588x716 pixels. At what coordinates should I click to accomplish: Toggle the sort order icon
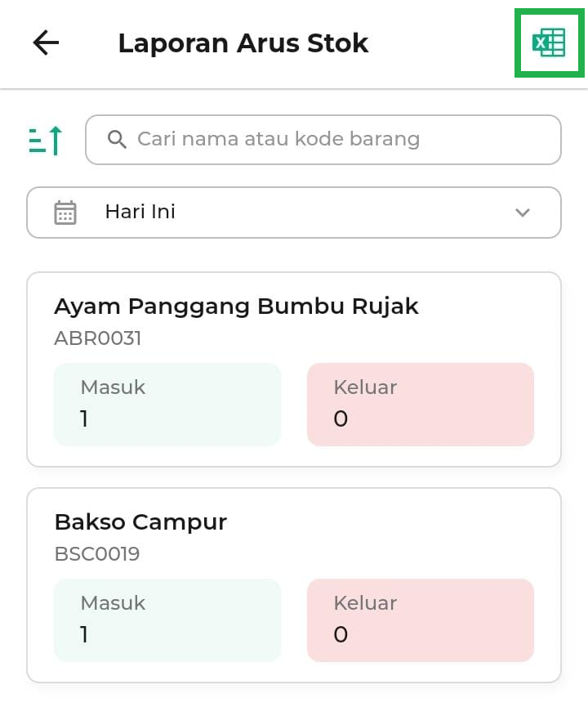tap(46, 141)
